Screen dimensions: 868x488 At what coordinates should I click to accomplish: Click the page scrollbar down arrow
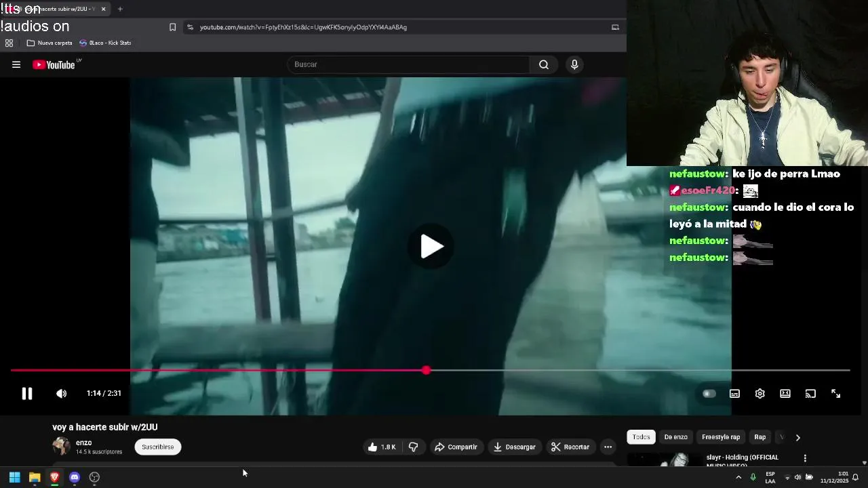[x=864, y=462]
